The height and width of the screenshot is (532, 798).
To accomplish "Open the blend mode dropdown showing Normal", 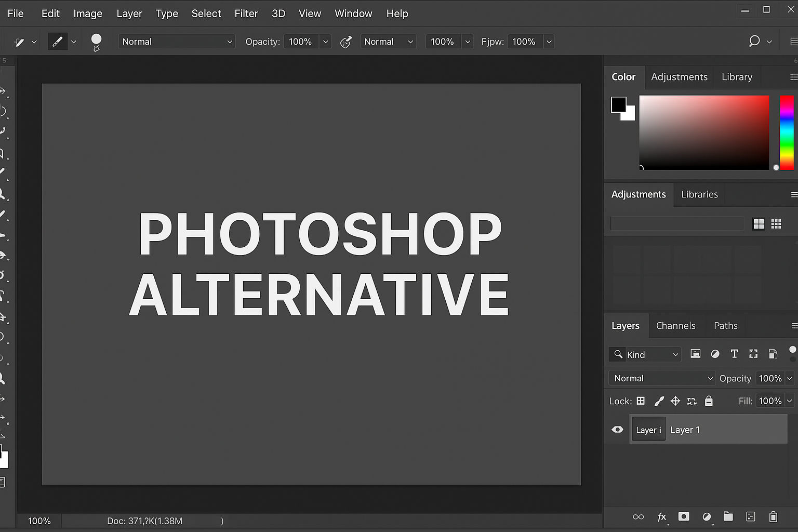I will point(661,378).
